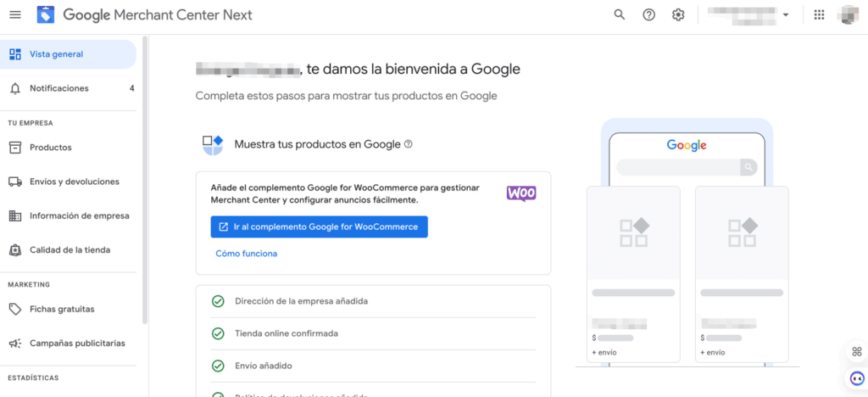Click checkmark for Dirección de la empresa añadida

tap(218, 301)
